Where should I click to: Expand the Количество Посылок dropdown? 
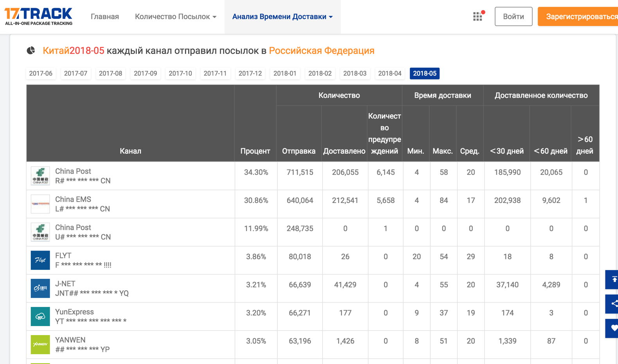[175, 17]
